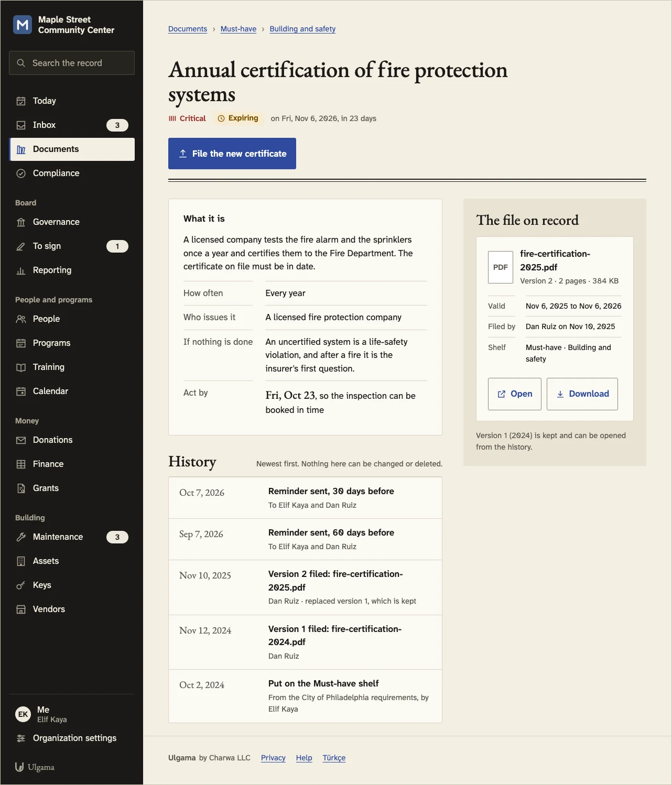
Task: Click the Nov 12, 2024 history date
Action: pos(205,630)
